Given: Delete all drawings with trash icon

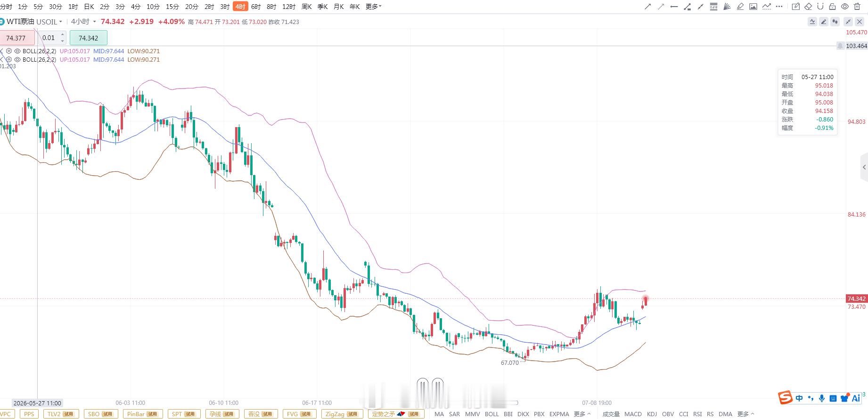Looking at the screenshot, I should [857, 7].
